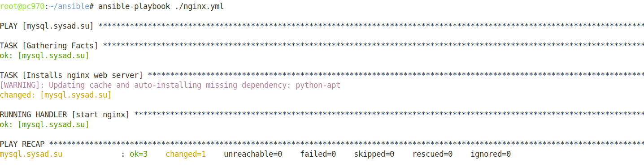The width and height of the screenshot is (644, 167).
Task: Click the ignored=0 recap value
Action: point(491,154)
